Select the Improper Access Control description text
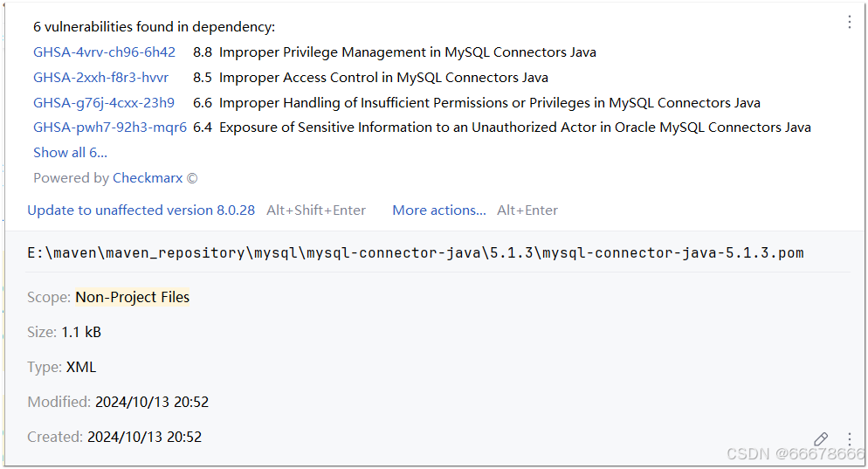Image resolution: width=868 pixels, height=469 pixels. click(383, 78)
